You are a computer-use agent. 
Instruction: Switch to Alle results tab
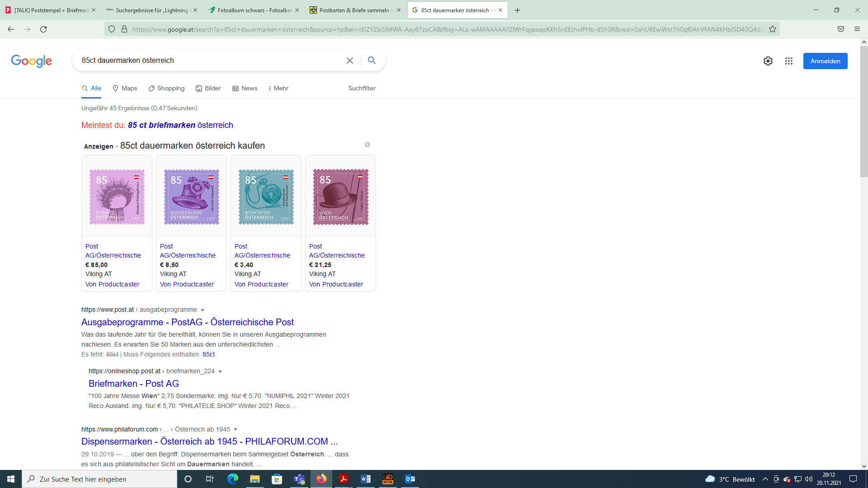[91, 88]
